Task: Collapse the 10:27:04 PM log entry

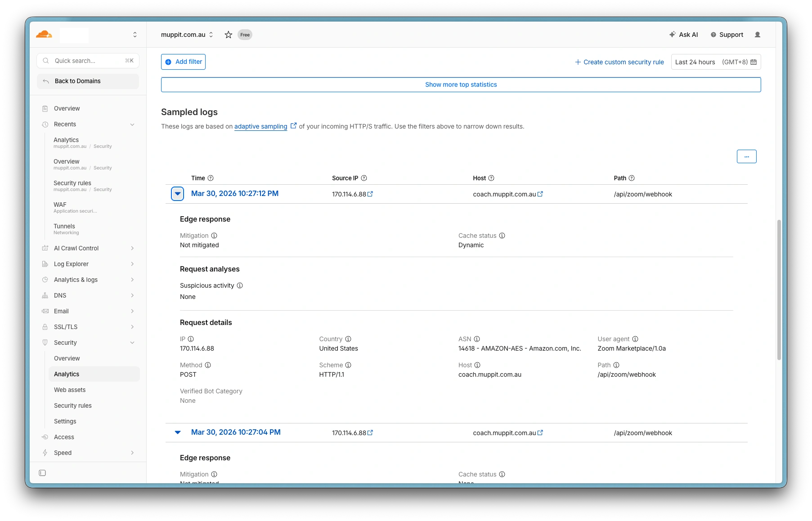Action: pos(178,432)
